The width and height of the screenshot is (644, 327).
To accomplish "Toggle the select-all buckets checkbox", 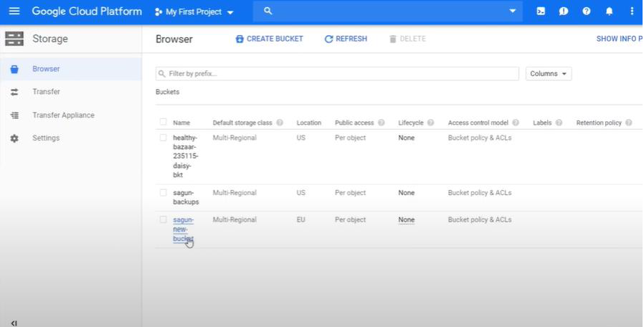I will [x=163, y=122].
